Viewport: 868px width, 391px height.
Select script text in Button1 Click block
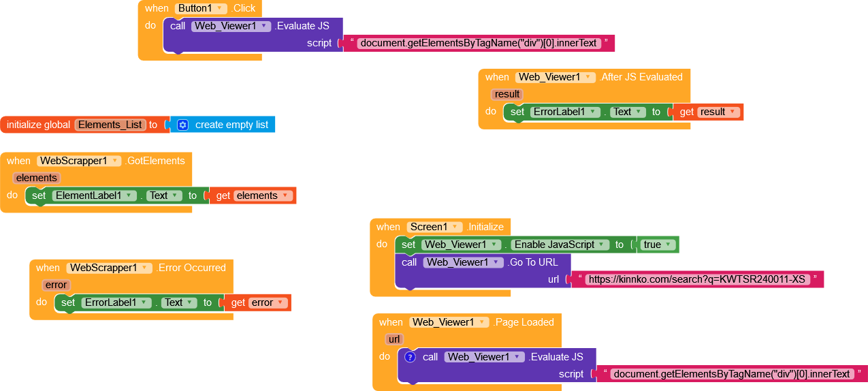(479, 43)
